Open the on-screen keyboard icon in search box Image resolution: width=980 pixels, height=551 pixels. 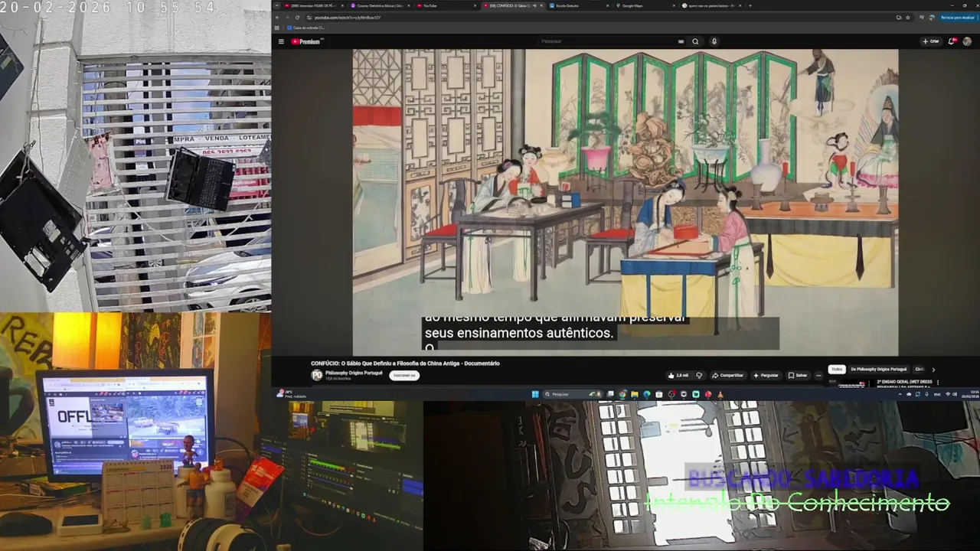[x=681, y=41]
